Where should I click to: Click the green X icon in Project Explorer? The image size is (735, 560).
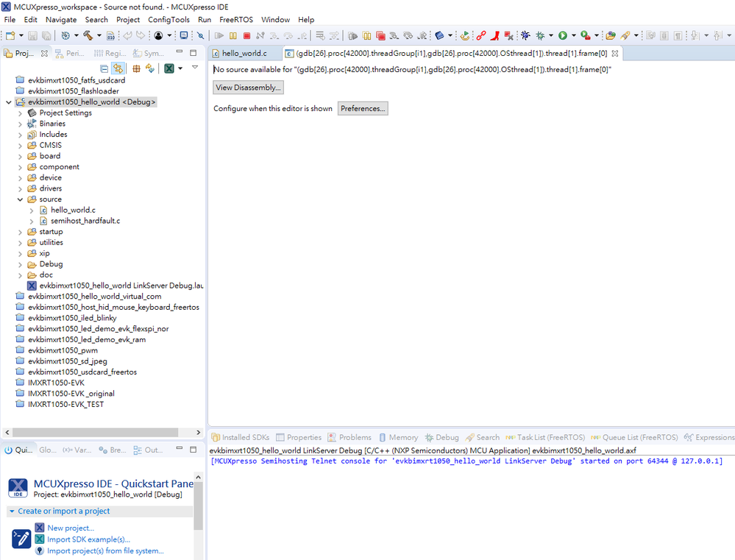(169, 68)
